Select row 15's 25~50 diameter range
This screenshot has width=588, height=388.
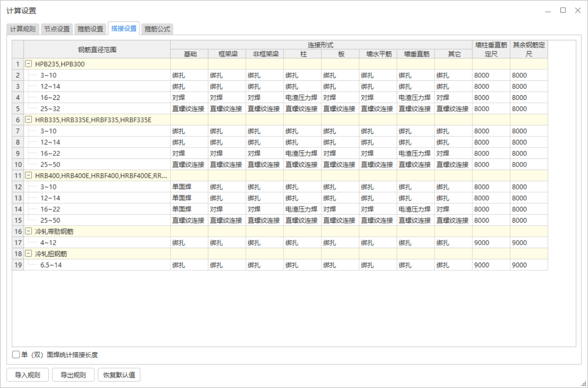[x=97, y=220]
